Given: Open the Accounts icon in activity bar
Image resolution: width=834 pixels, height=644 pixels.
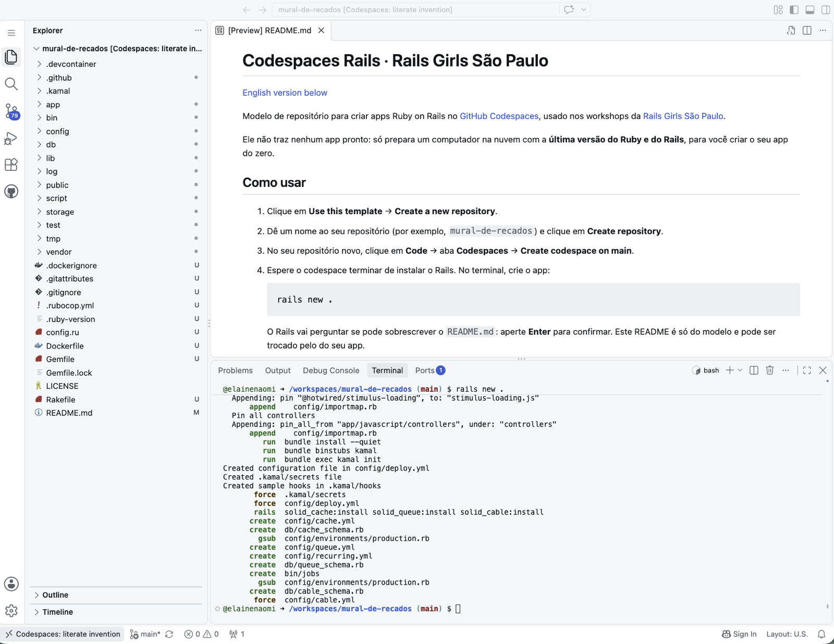Looking at the screenshot, I should [x=11, y=584].
